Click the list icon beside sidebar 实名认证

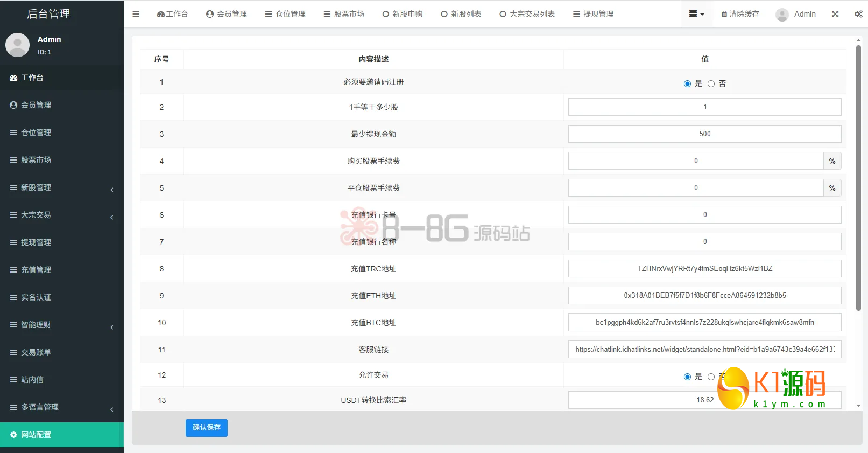(13, 297)
